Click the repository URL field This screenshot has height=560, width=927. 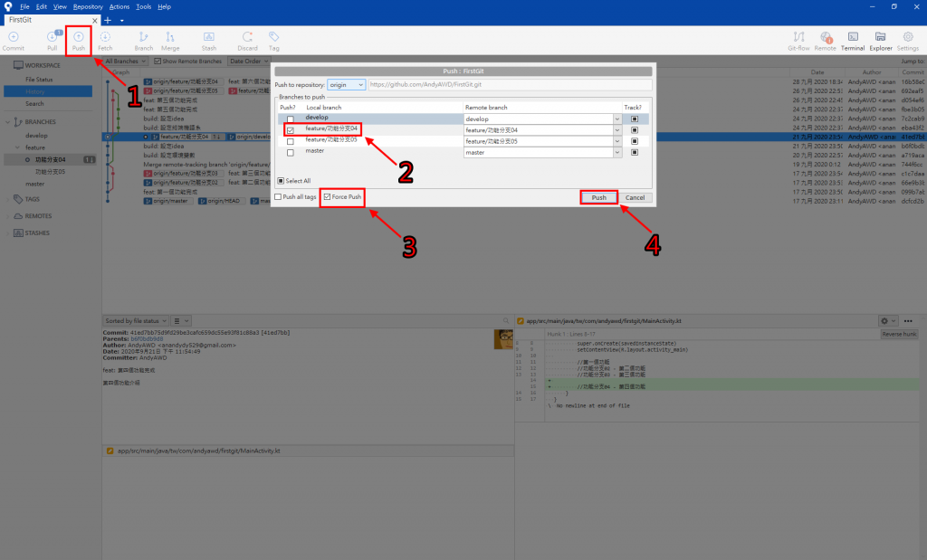point(510,84)
